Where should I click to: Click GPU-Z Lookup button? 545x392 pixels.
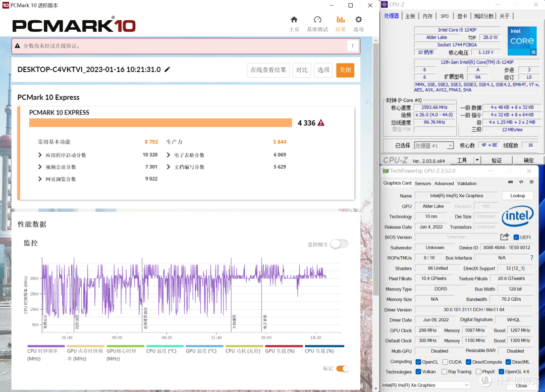coord(518,196)
